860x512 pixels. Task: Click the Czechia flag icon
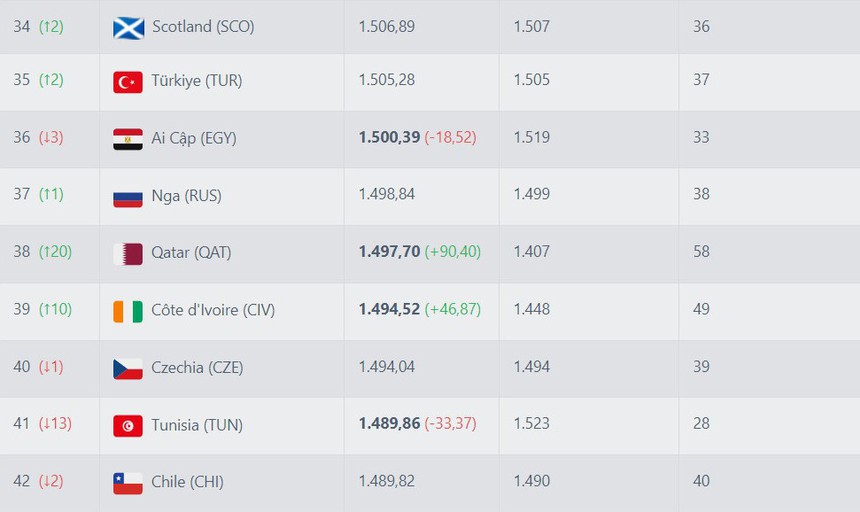point(128,369)
